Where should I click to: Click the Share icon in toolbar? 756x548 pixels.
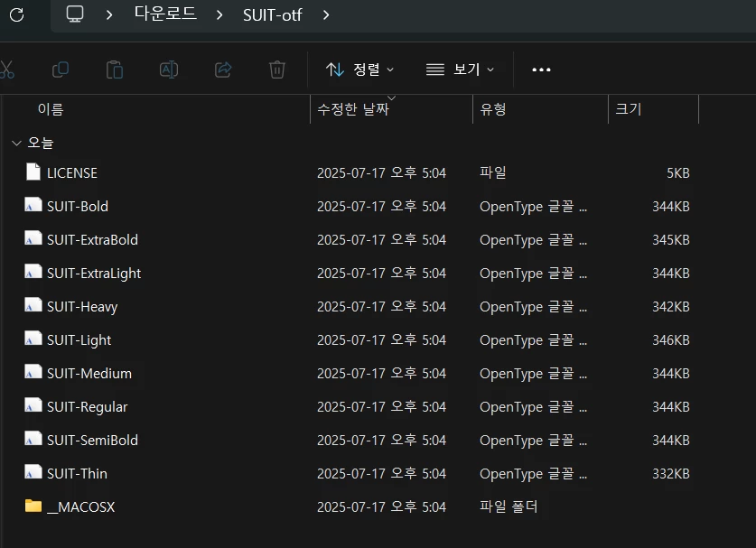pyautogui.click(x=223, y=70)
